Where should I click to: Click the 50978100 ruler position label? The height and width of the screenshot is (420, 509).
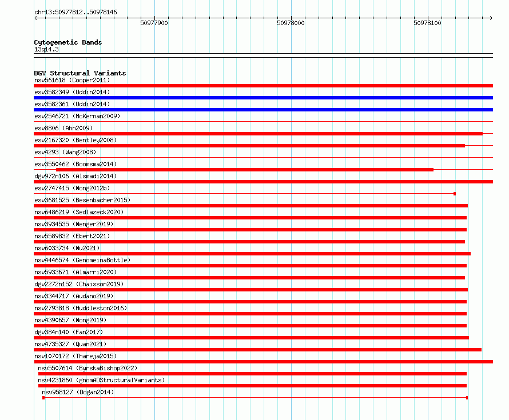pyautogui.click(x=428, y=23)
